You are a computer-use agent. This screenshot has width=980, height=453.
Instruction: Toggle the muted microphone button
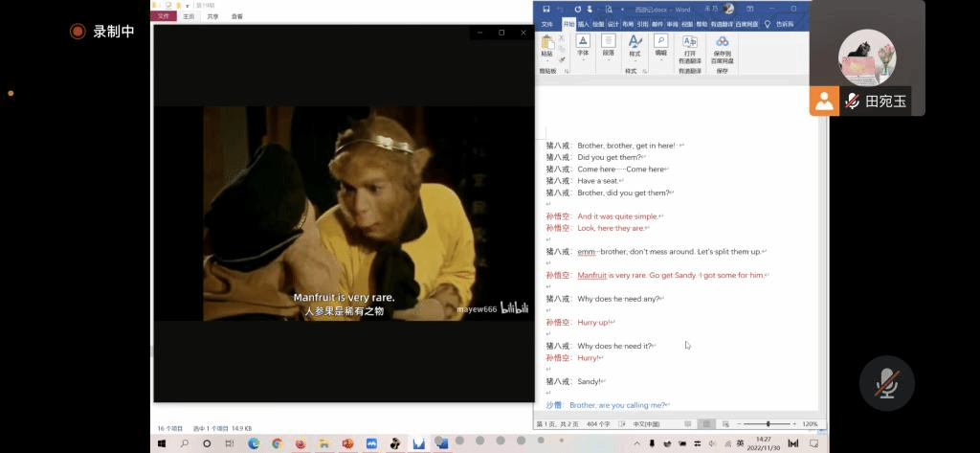pos(887,384)
